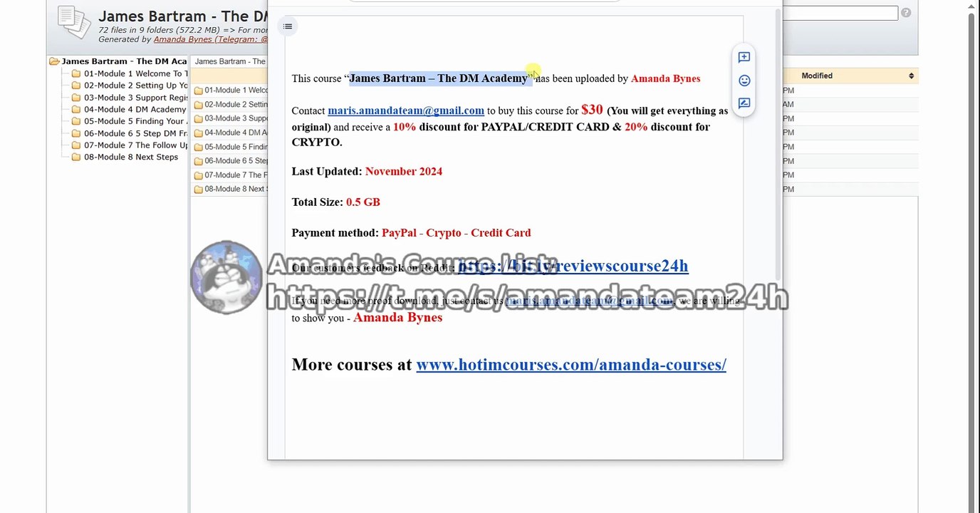Select 01-Module 1 Welcome in the tree
This screenshot has width=980, height=513.
click(x=136, y=73)
